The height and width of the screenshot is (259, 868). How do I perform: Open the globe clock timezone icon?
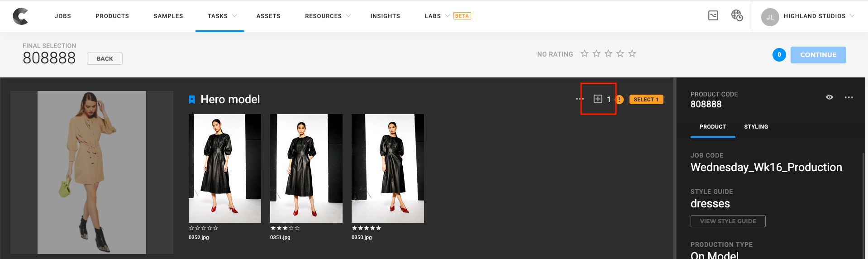coord(737,16)
